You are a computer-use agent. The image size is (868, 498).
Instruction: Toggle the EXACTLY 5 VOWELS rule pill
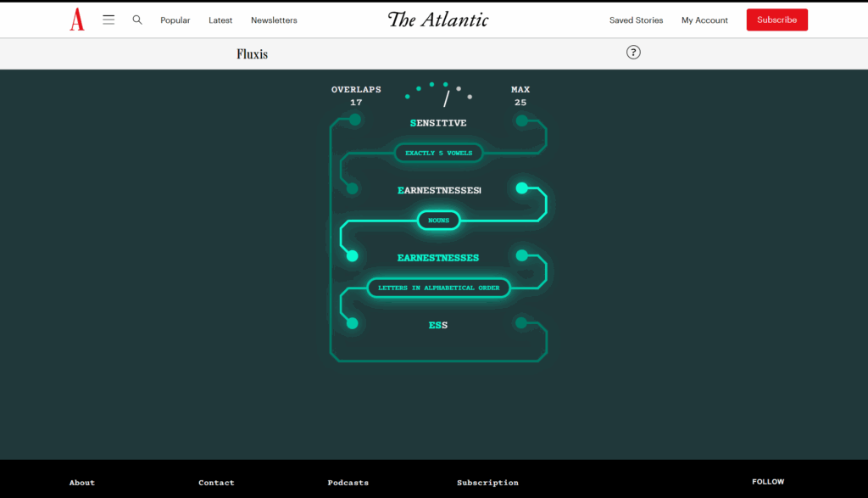438,153
